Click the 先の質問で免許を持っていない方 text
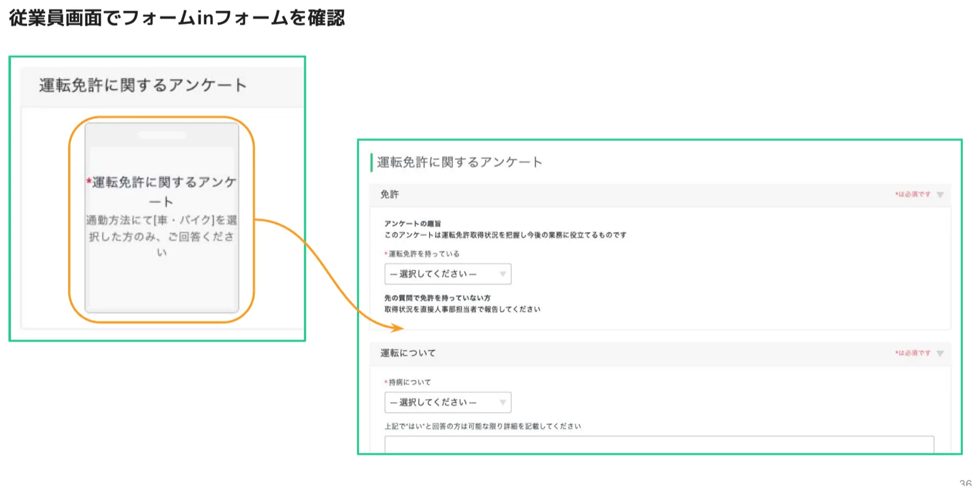 point(437,298)
